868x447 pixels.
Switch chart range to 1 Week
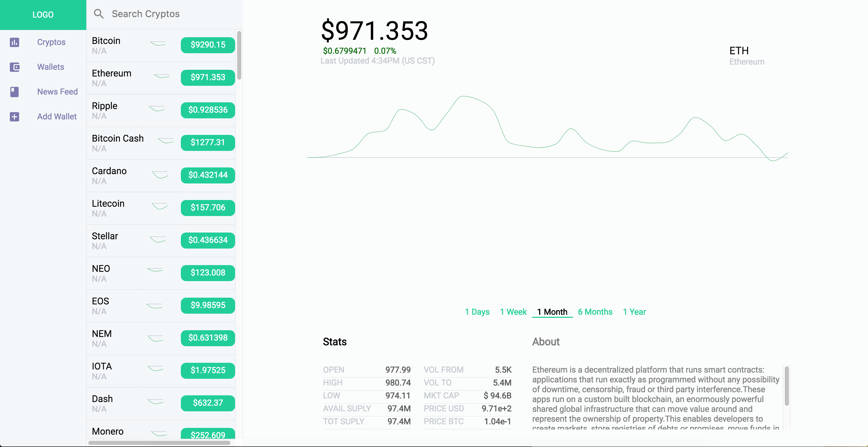513,312
